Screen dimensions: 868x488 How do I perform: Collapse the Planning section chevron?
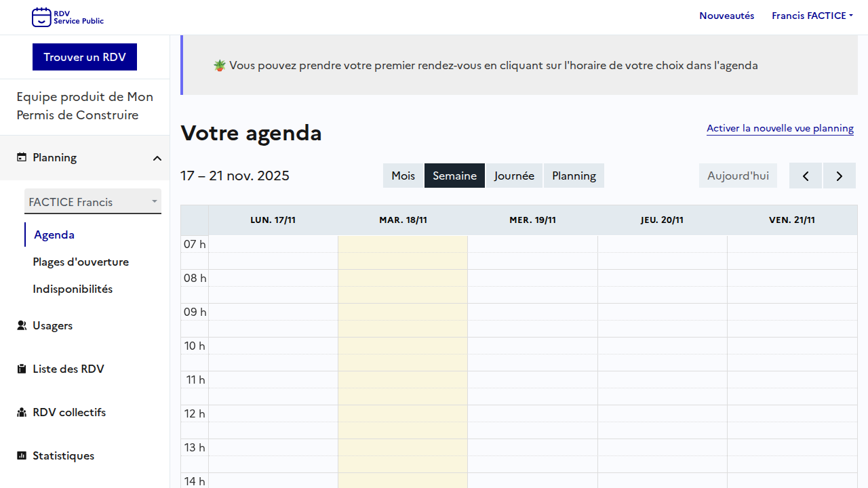(x=157, y=158)
